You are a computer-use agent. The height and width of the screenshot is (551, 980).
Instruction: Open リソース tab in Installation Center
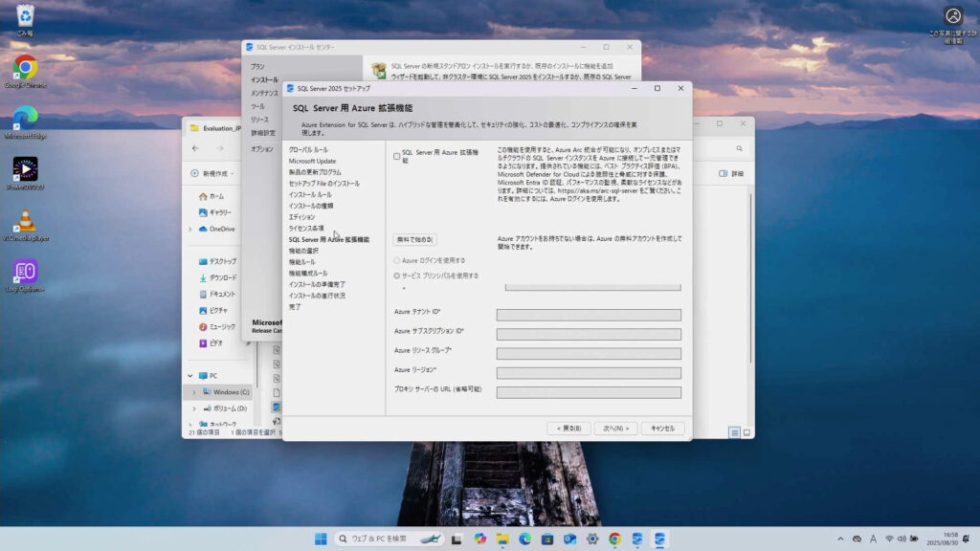click(259, 120)
